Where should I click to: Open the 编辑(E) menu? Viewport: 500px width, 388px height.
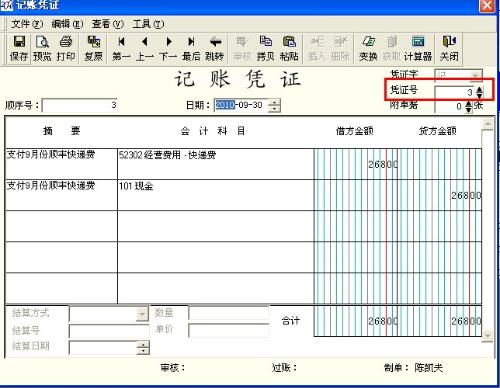click(67, 24)
